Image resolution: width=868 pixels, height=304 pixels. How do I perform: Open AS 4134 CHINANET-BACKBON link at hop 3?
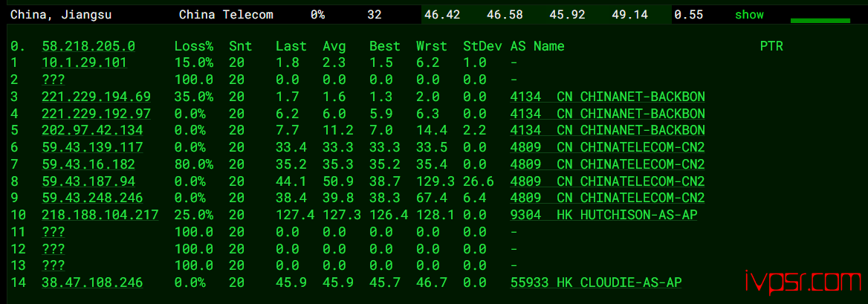point(607,97)
